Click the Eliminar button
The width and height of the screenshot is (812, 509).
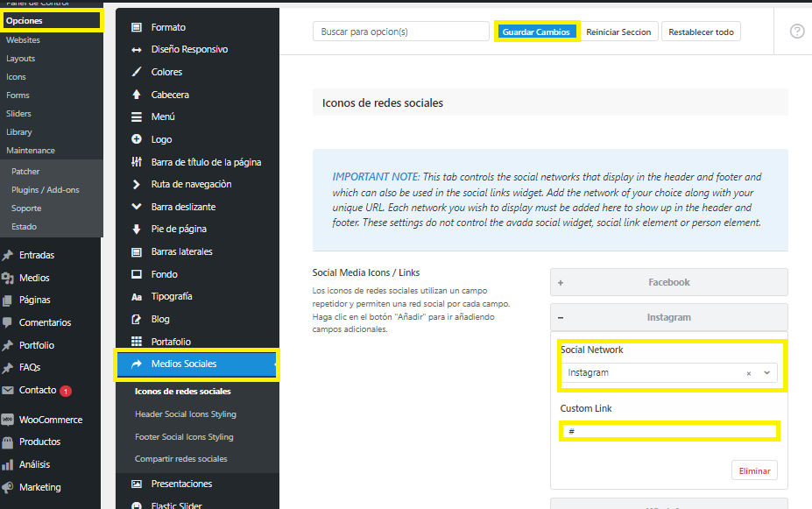(753, 470)
